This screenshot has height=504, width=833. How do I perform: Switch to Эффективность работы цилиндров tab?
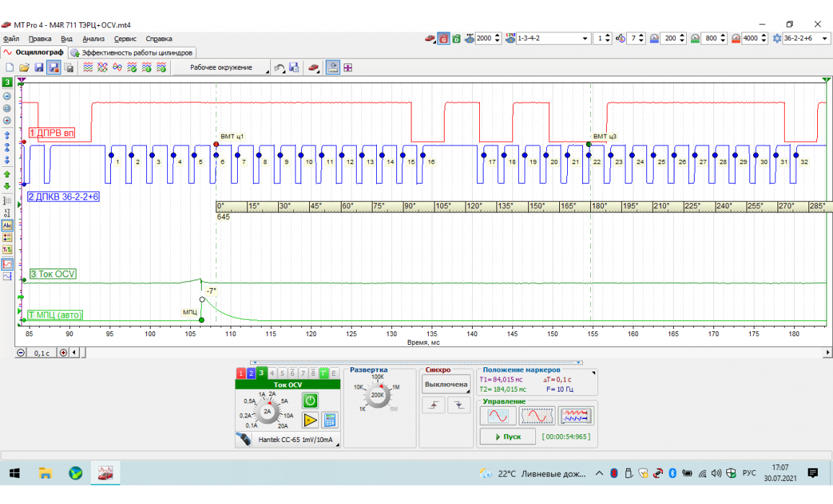[x=132, y=53]
